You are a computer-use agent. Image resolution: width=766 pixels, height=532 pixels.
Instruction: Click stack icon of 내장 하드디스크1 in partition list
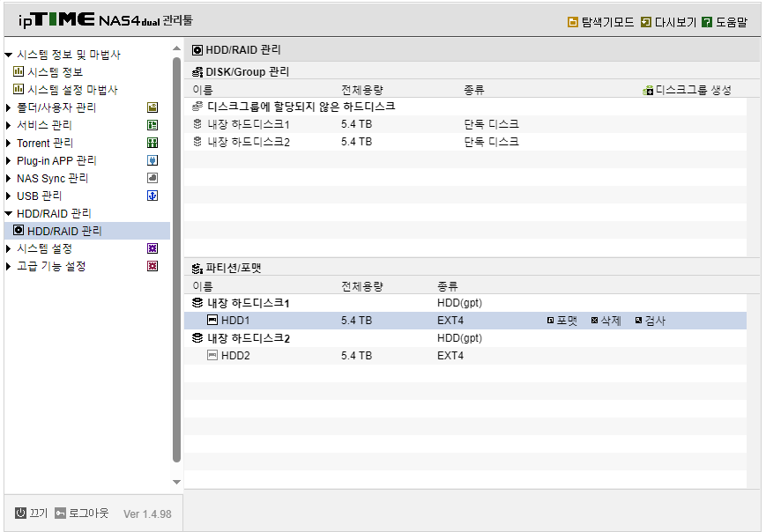pos(197,303)
